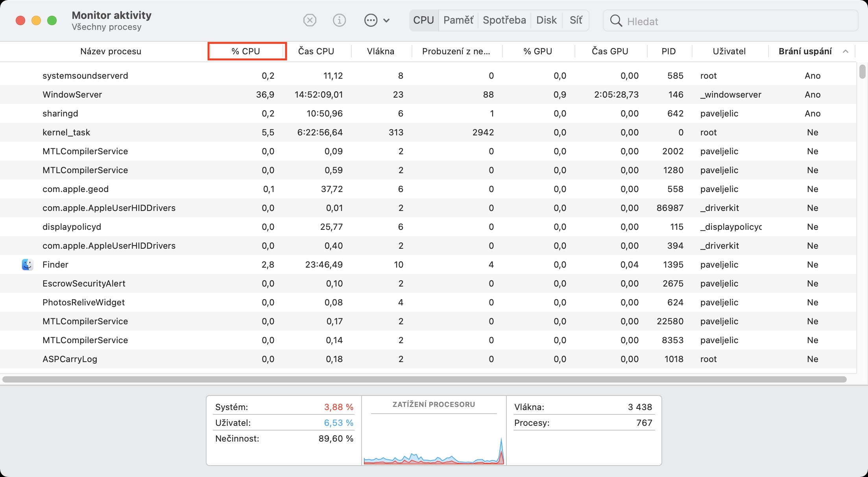Sort by the Čas CPU column header
Viewport: 868px width, 477px height.
click(316, 51)
